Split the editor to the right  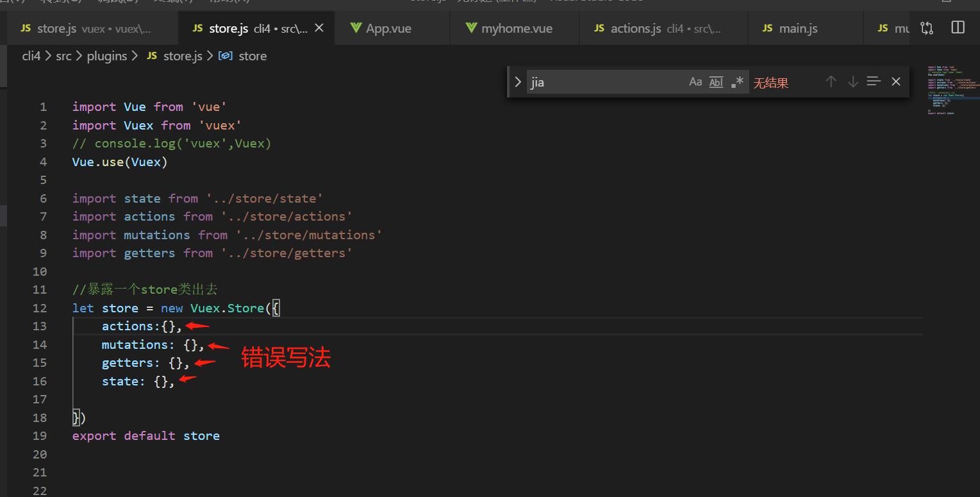pyautogui.click(x=958, y=28)
